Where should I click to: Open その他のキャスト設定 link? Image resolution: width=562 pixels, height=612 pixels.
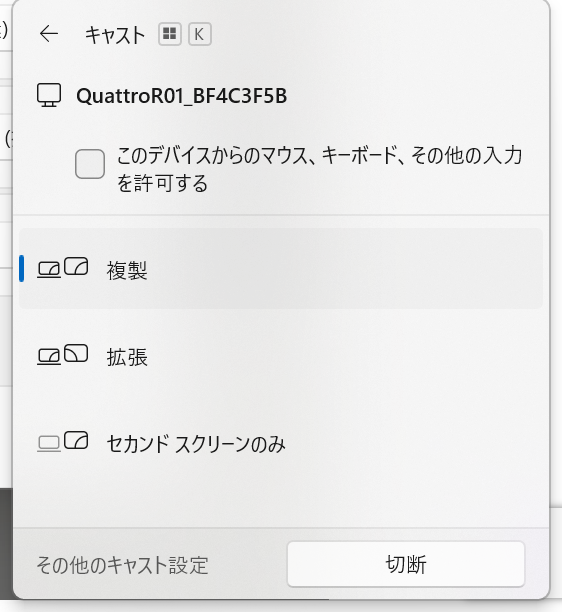tap(122, 564)
